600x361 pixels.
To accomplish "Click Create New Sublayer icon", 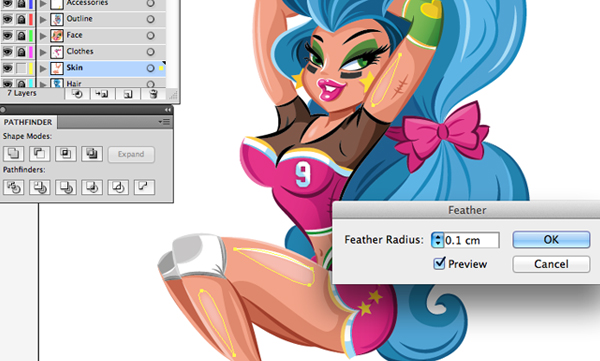I will point(102,94).
